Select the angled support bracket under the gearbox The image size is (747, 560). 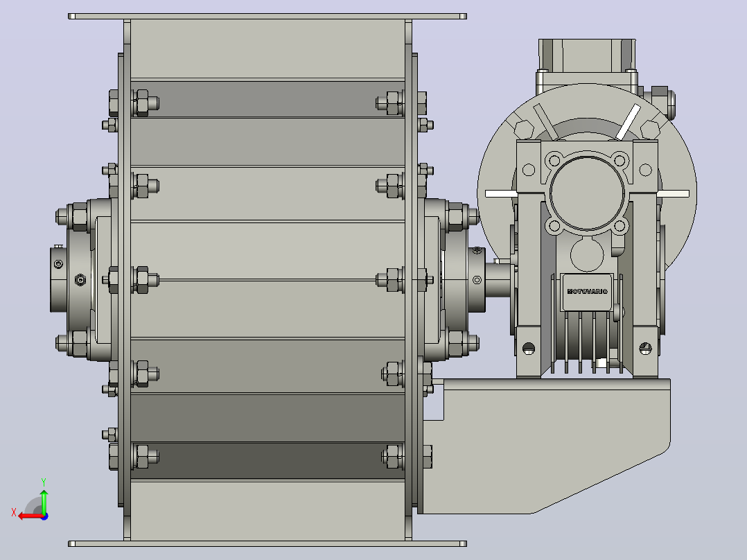(547, 446)
